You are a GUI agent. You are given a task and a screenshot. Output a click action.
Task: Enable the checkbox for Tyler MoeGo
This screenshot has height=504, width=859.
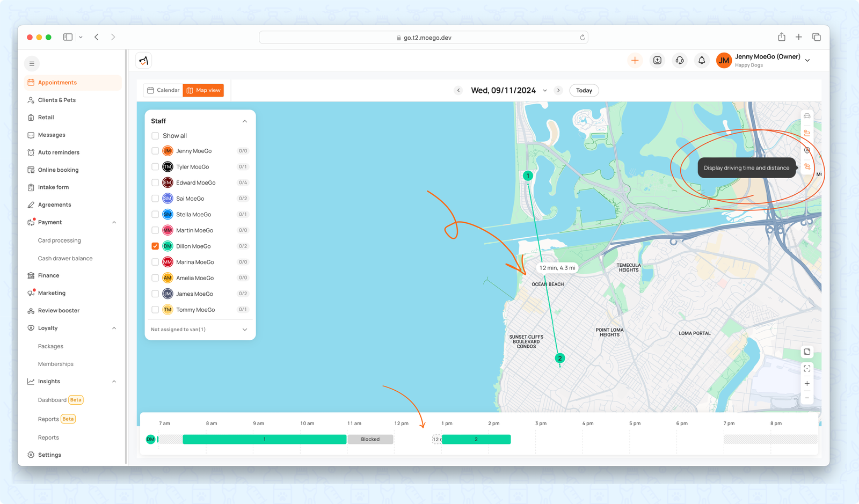click(155, 166)
